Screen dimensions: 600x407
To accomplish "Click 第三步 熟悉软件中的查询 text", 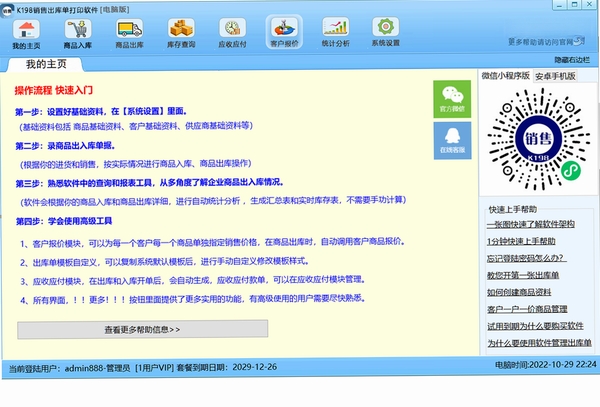I will (x=150, y=183).
